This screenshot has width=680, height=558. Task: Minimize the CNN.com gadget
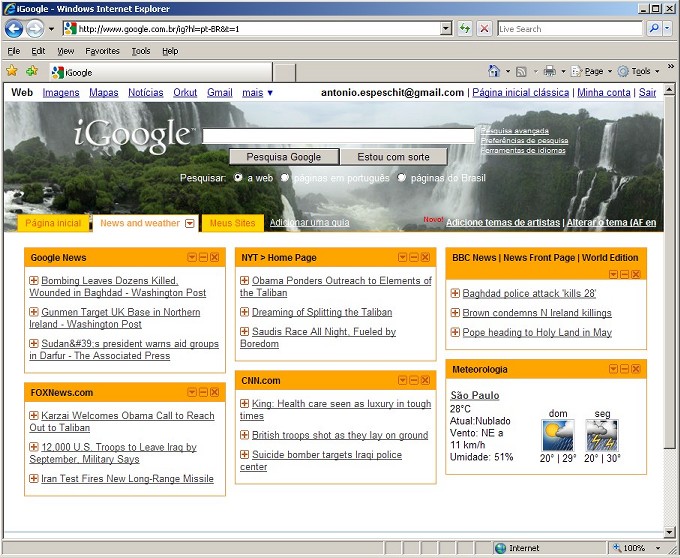tap(414, 381)
